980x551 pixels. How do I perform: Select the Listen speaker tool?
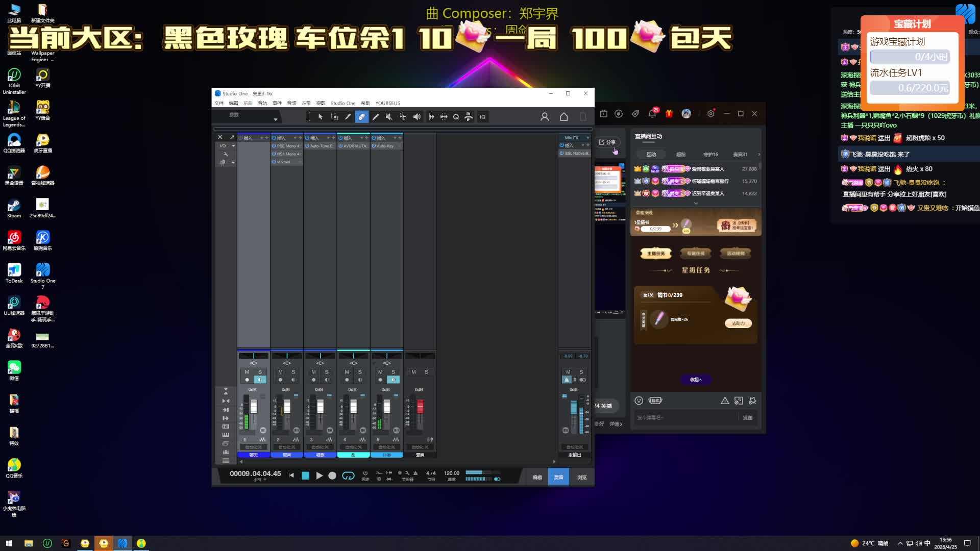(x=416, y=117)
